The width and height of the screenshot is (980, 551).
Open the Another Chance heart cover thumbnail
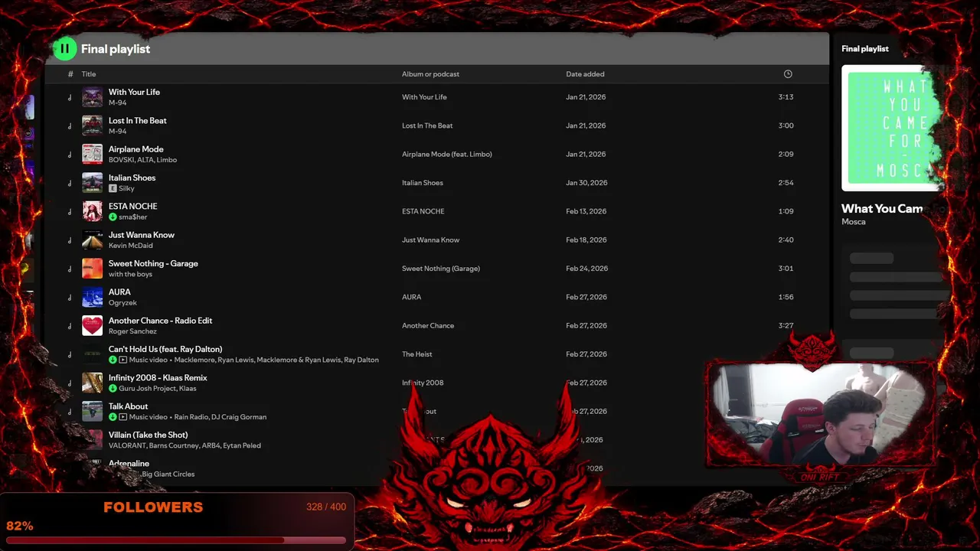[92, 326]
